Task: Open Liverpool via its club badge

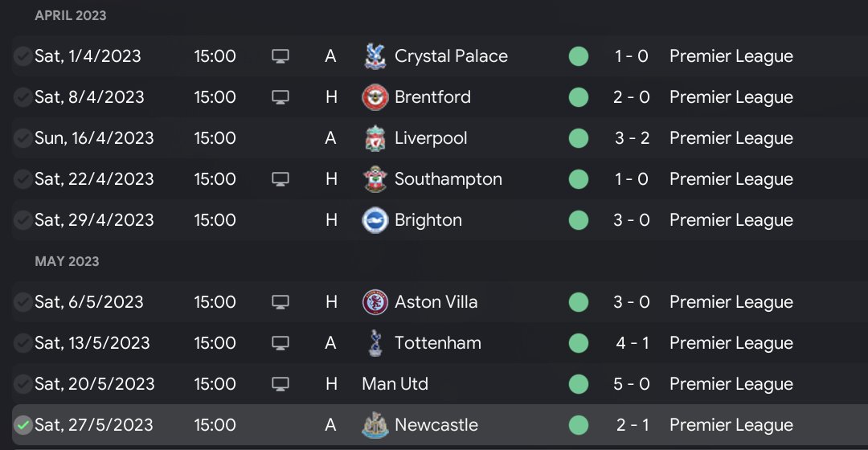Action: point(375,138)
